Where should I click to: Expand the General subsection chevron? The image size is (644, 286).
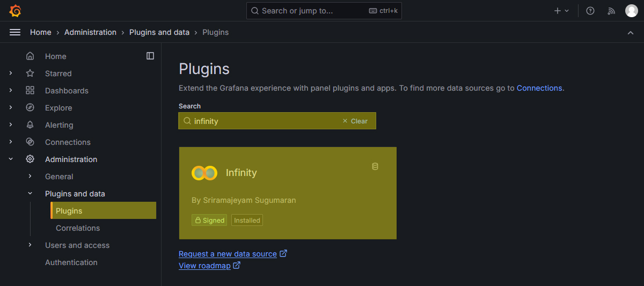(30, 177)
